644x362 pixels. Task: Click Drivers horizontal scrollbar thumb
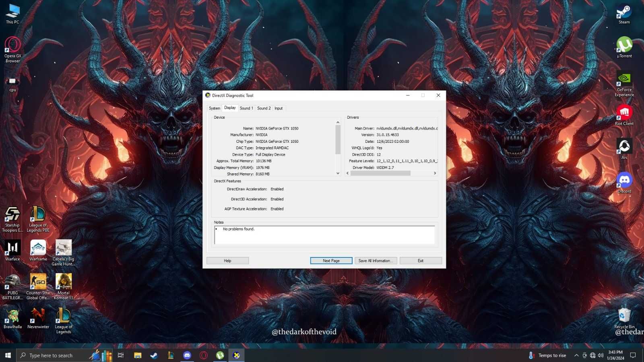point(380,173)
